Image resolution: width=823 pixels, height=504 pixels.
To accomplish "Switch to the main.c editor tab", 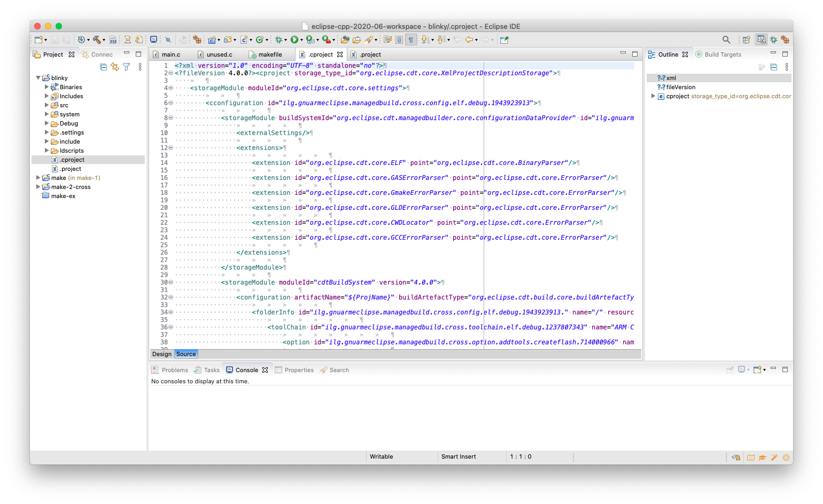I will 170,54.
